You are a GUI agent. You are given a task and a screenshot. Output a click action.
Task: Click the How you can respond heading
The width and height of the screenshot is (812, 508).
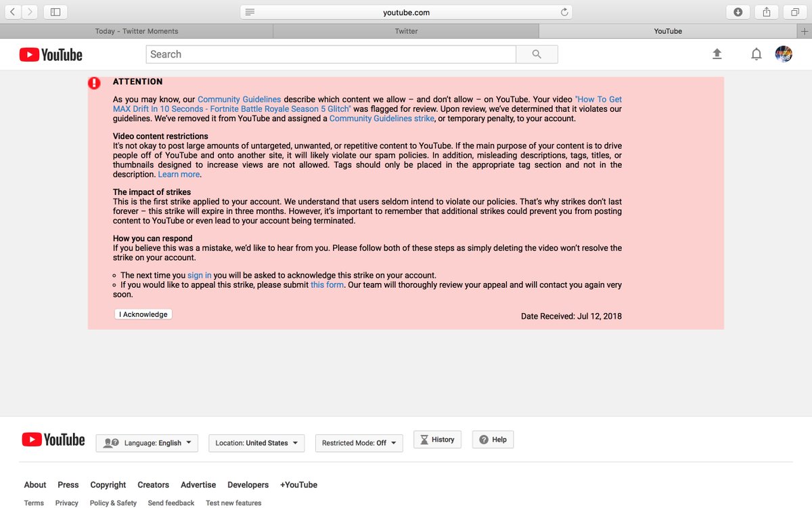[153, 238]
